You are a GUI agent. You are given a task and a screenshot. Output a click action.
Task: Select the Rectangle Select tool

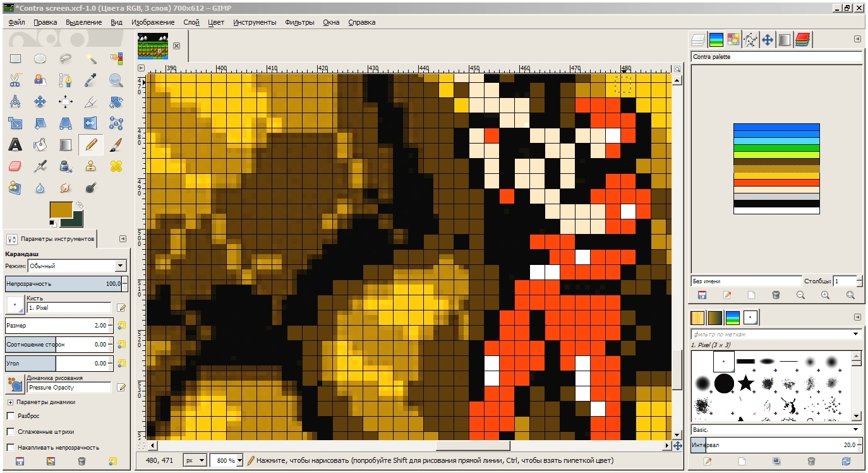point(15,59)
